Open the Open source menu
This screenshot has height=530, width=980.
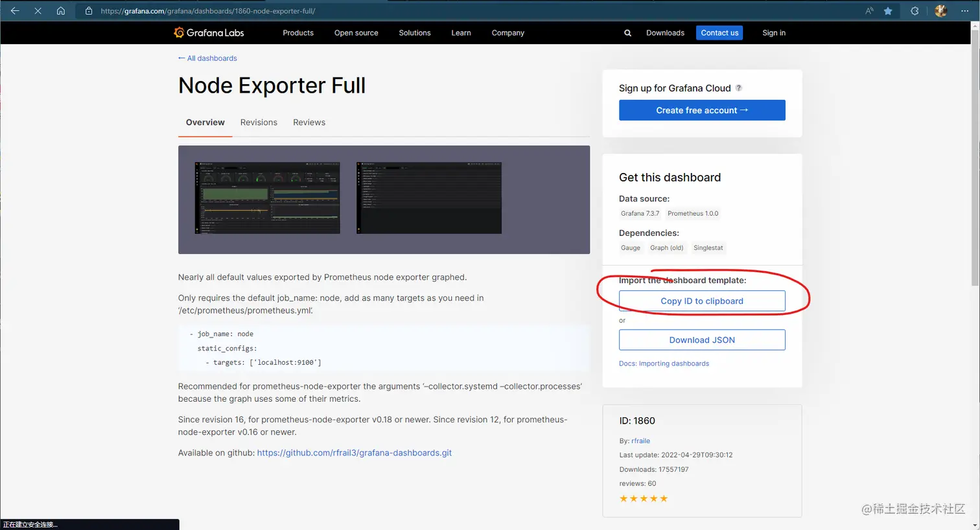point(356,33)
